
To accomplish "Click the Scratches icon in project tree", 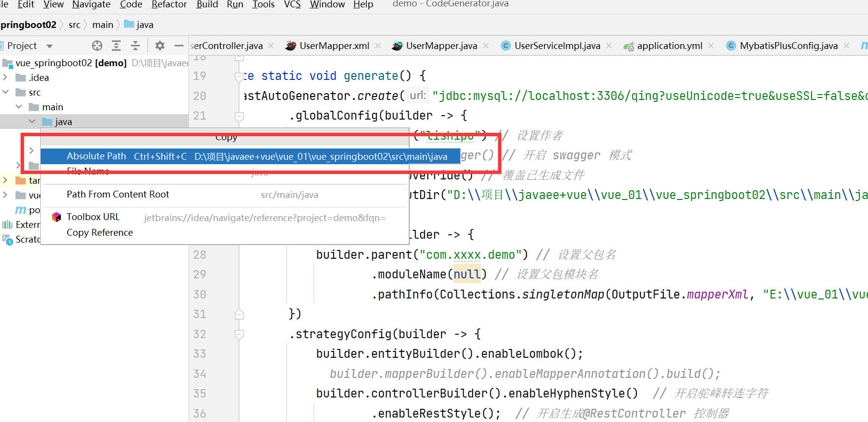I will (7, 239).
